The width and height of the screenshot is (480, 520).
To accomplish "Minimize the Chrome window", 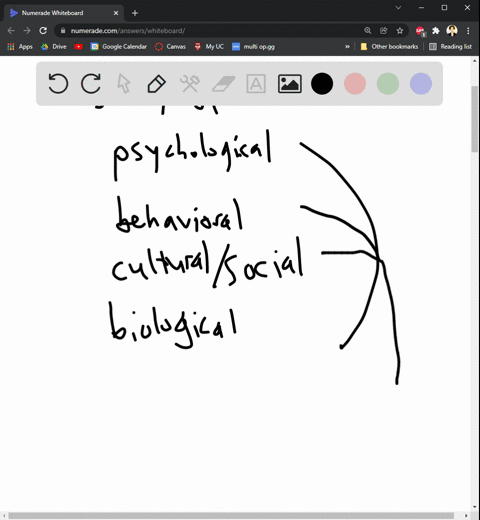I will 421,7.
